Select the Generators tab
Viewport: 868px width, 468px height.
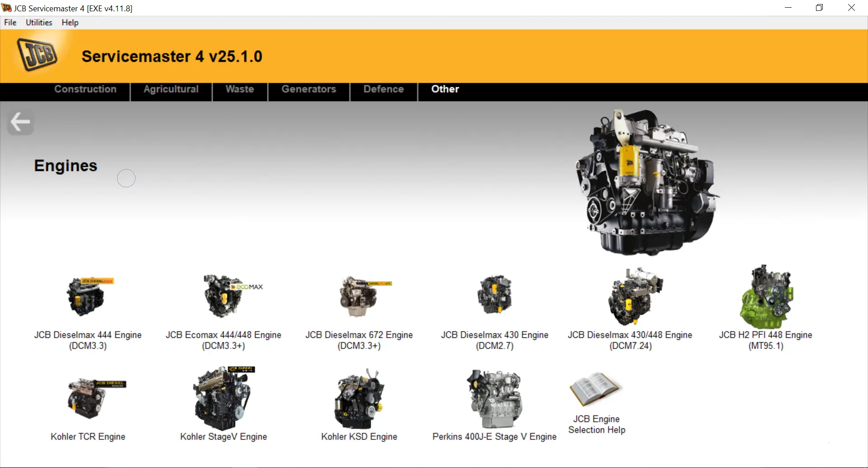309,89
